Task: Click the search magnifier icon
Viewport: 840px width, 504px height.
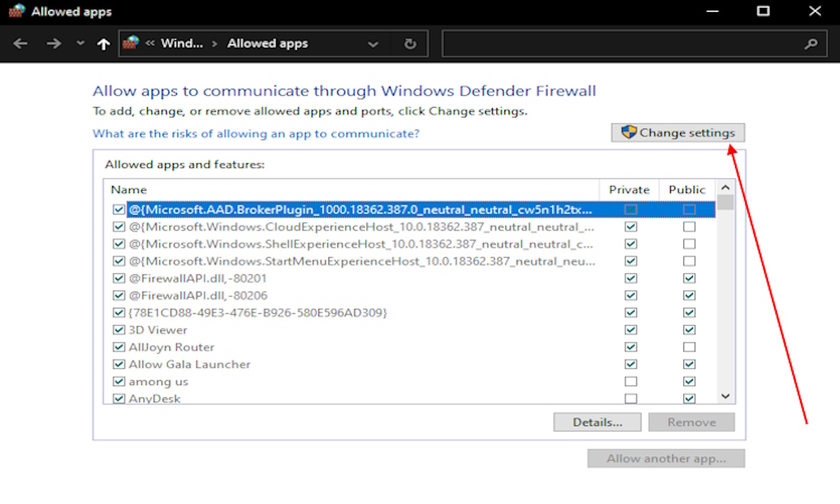Action: tap(811, 44)
